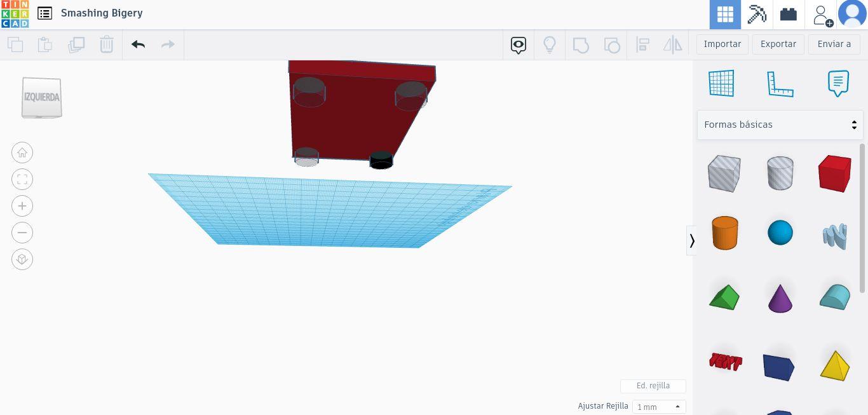Click the IZQUIERDA view cube

click(42, 97)
